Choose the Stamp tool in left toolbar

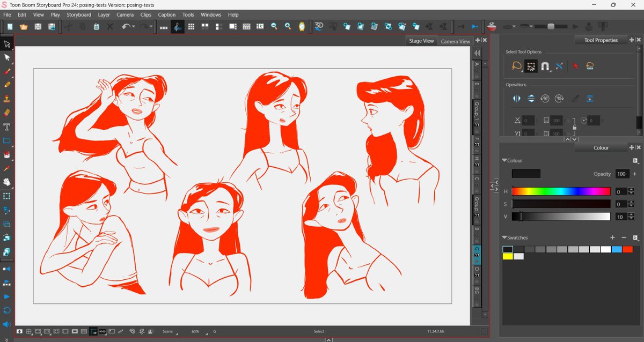coord(7,99)
